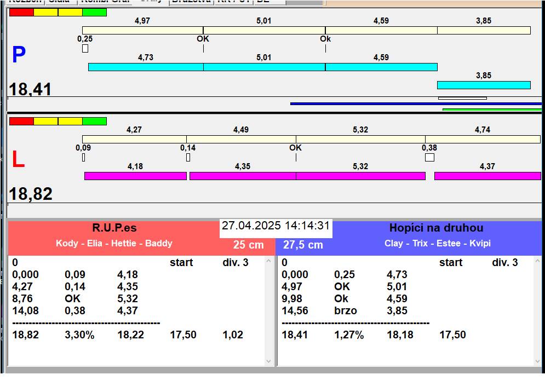Image resolution: width=545 pixels, height=392 pixels.
Task: Select the cyan 3,85 bar in lane P
Action: [x=484, y=85]
